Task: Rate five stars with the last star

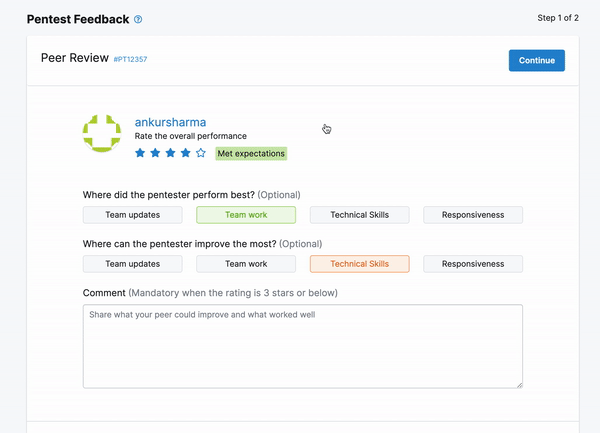Action: (x=201, y=153)
